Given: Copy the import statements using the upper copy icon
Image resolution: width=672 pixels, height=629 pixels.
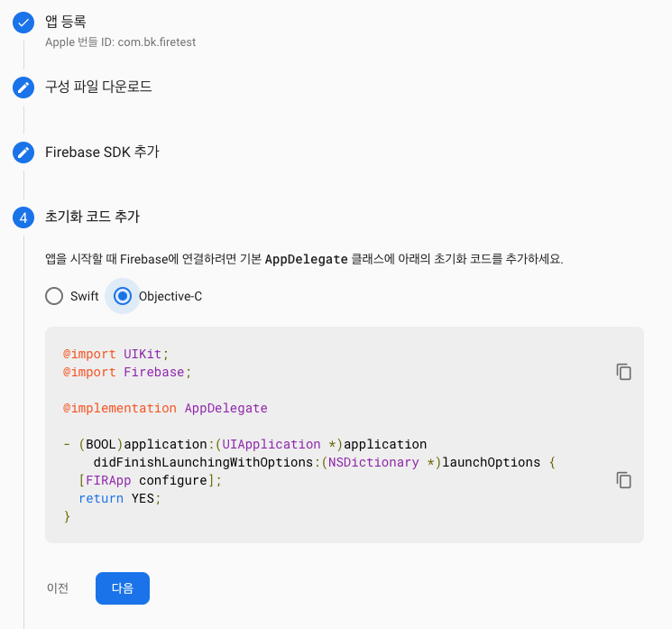Looking at the screenshot, I should tap(623, 372).
